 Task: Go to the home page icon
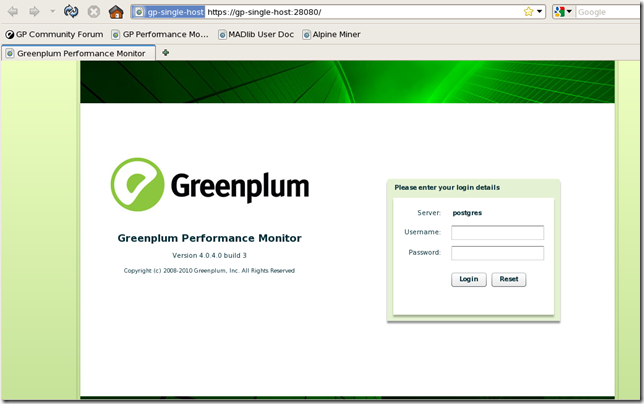[116, 11]
